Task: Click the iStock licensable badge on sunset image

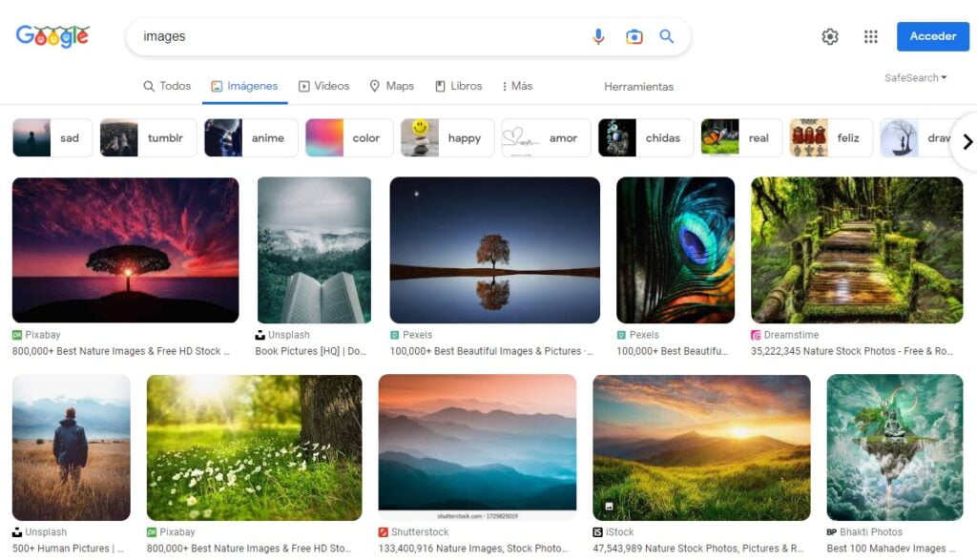Action: tap(608, 506)
